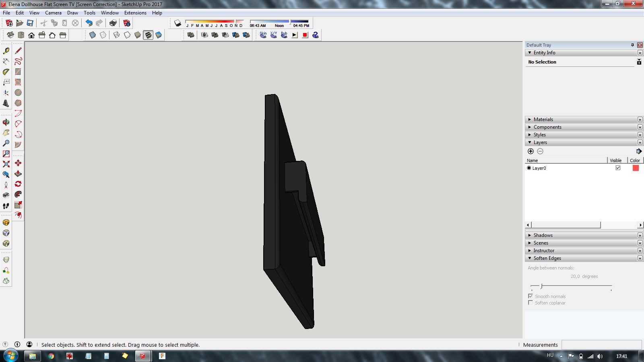644x362 pixels.
Task: Choose the Scale tool
Action: 18,205
